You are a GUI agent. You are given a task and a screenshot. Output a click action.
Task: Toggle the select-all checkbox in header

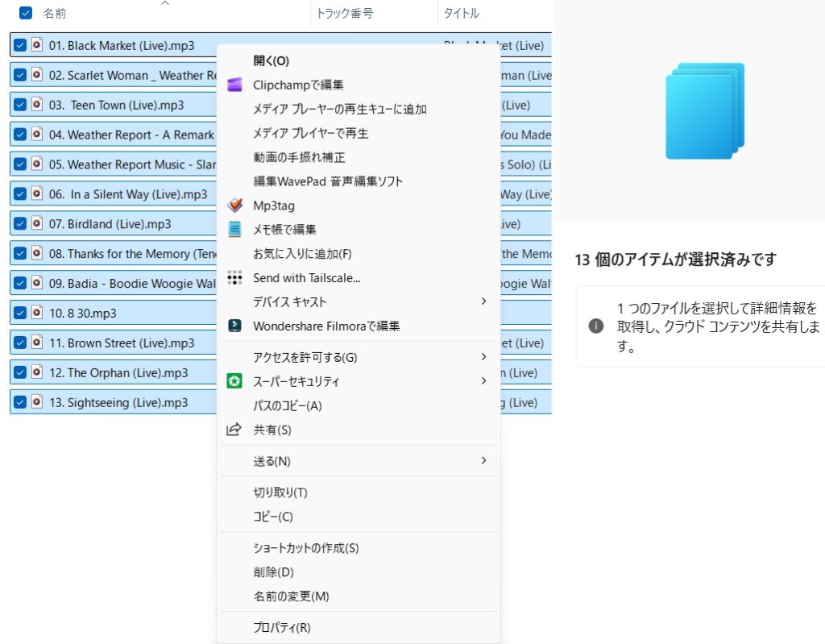26,13
